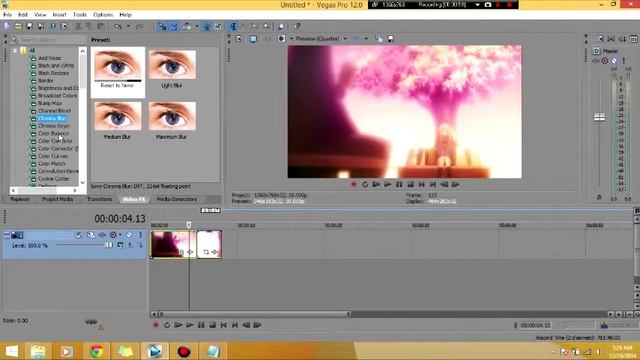
Task: Open Chrome from the Windows taskbar
Action: 96,351
